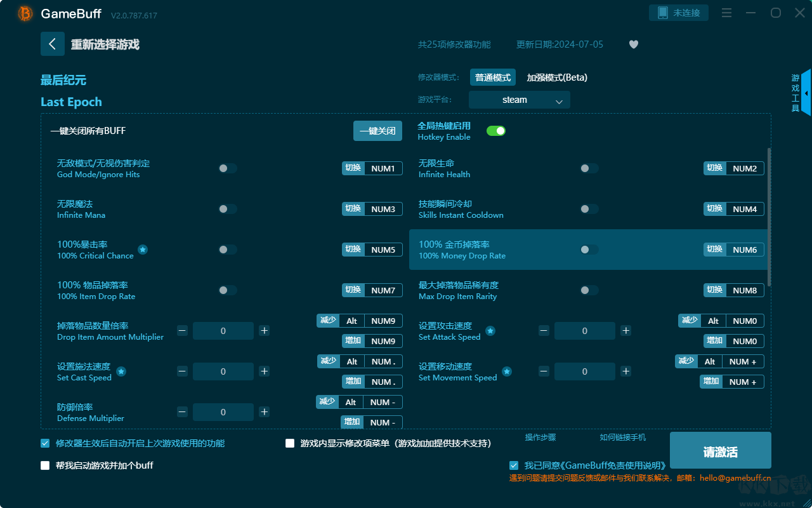Click the star badge beside Set Attack Speed
The image size is (812, 508).
click(490, 331)
